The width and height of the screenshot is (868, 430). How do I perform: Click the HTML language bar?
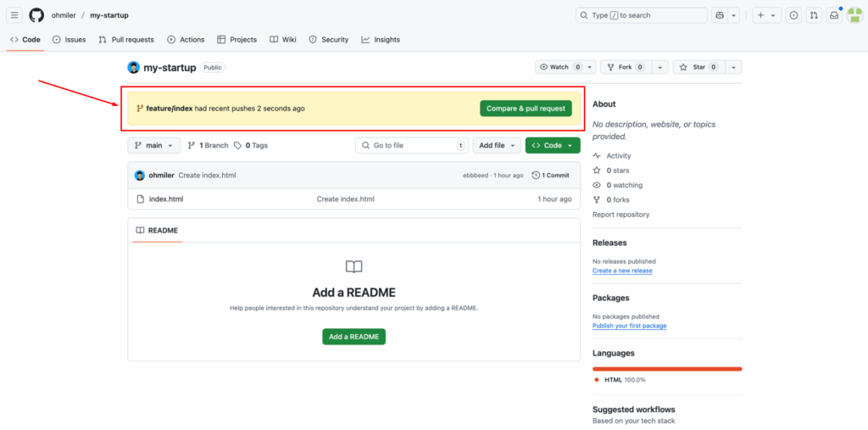pyautogui.click(x=667, y=369)
